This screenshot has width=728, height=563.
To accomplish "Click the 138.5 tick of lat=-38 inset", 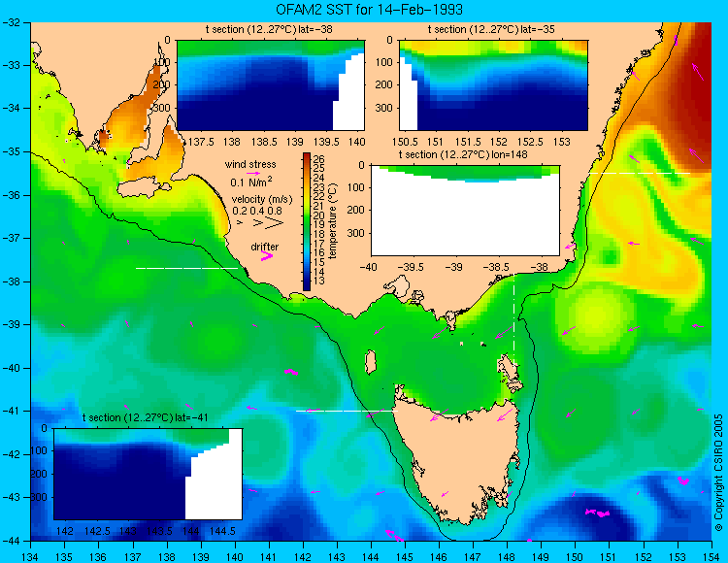I will tap(264, 142).
